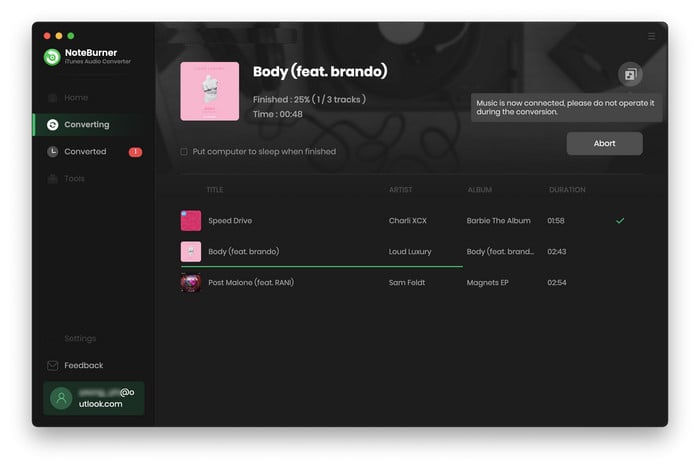Open the Tools section
The height and width of the screenshot is (469, 700).
(x=74, y=179)
